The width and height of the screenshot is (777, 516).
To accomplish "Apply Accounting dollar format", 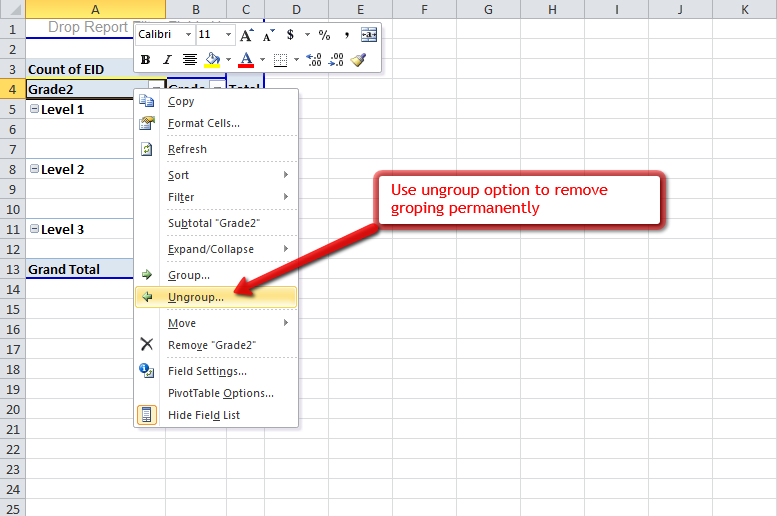I will [x=290, y=35].
